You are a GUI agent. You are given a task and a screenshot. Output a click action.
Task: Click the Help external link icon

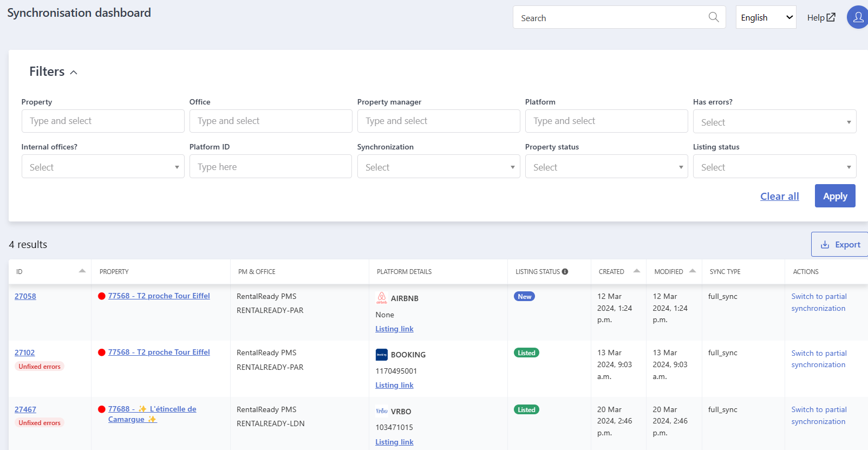(831, 17)
